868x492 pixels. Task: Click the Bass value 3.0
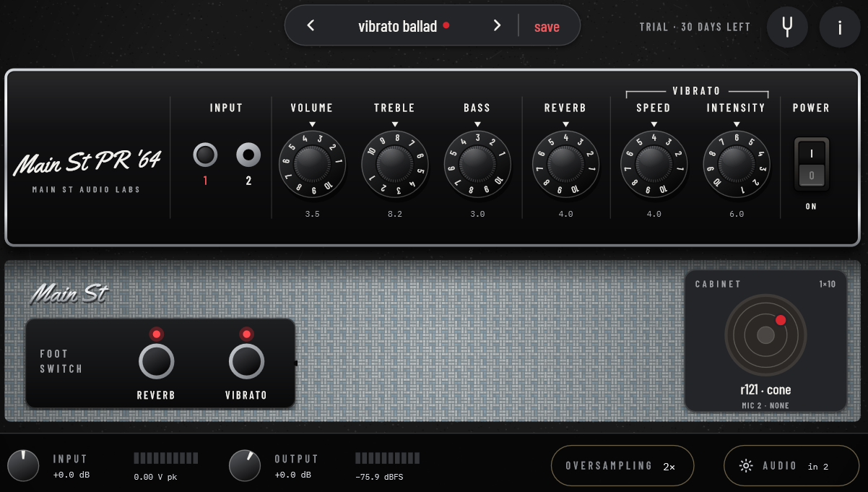[477, 215]
